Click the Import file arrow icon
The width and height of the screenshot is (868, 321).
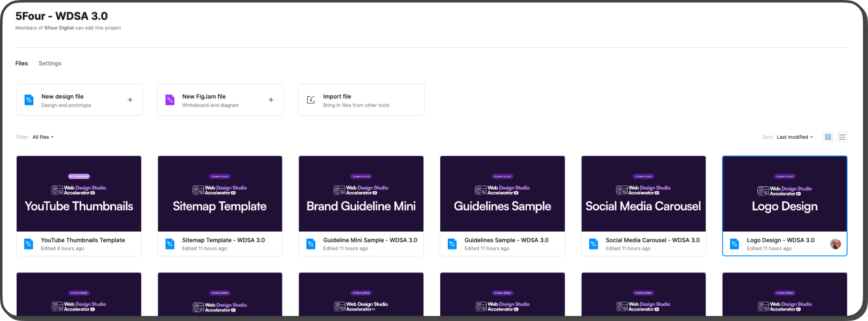(x=311, y=100)
